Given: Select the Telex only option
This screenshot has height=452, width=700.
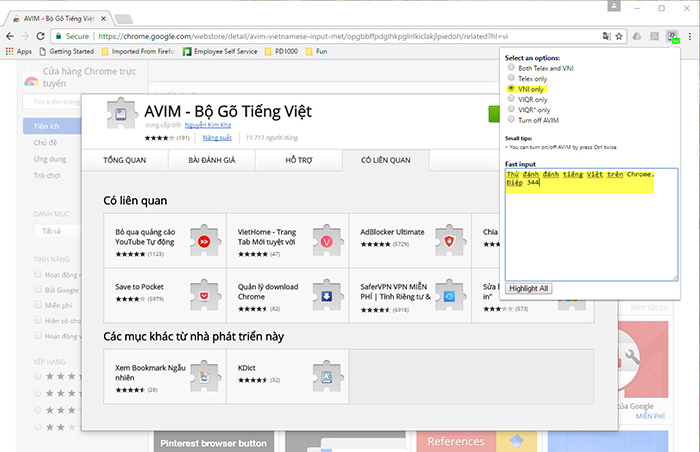Looking at the screenshot, I should [x=511, y=78].
